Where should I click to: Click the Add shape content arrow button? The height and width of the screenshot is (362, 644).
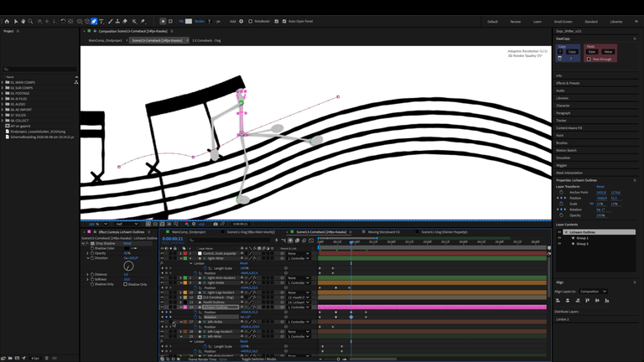point(241,21)
